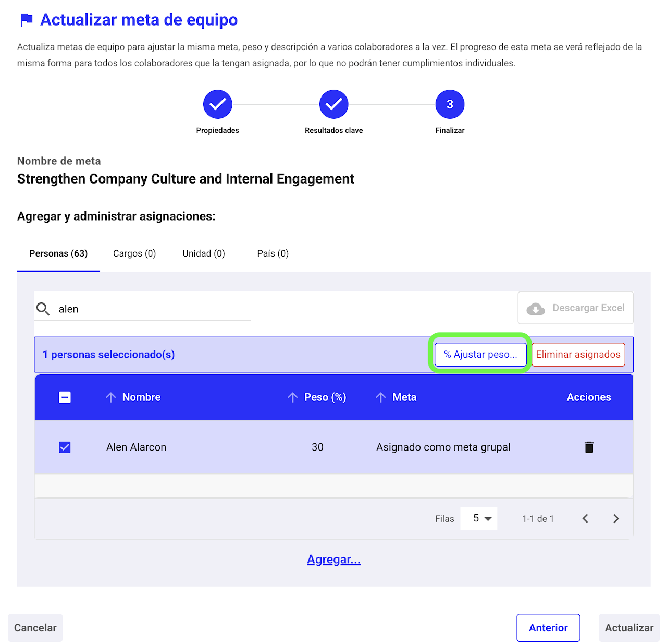Click the Agregar link

(333, 560)
